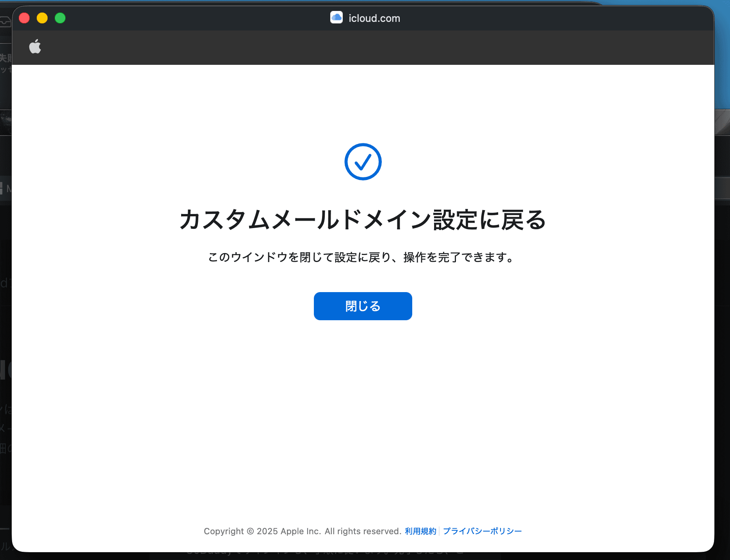This screenshot has height=560, width=730.
Task: Click the Copyright 2025 Apple Inc. text
Action: coord(302,531)
